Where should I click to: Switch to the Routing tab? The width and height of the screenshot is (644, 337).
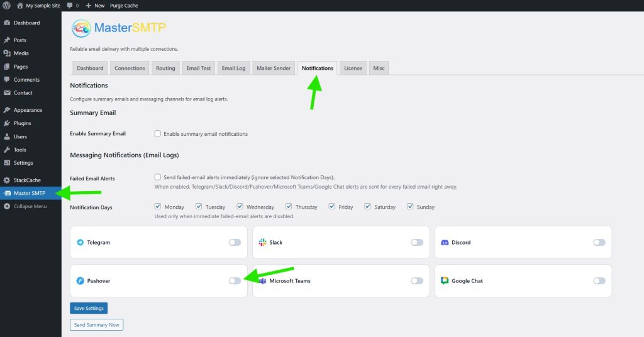(165, 68)
